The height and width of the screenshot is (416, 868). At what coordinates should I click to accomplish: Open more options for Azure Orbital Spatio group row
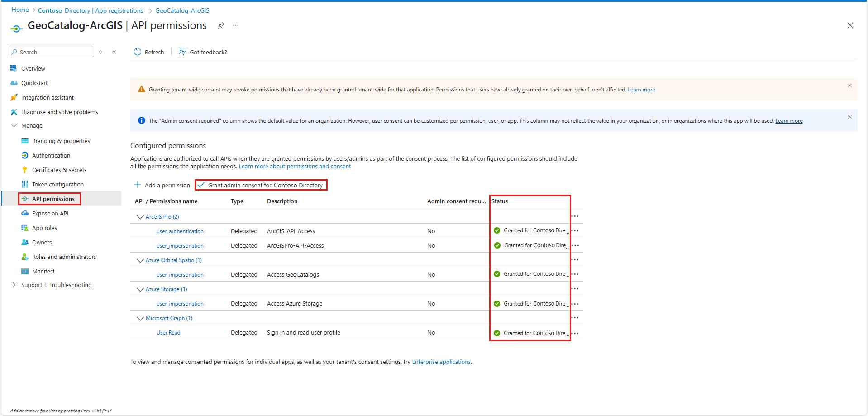[x=575, y=260]
